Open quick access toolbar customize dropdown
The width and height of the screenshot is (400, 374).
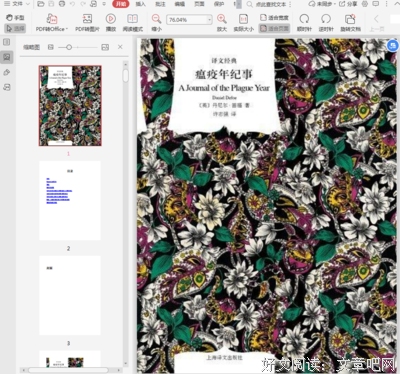104,4
